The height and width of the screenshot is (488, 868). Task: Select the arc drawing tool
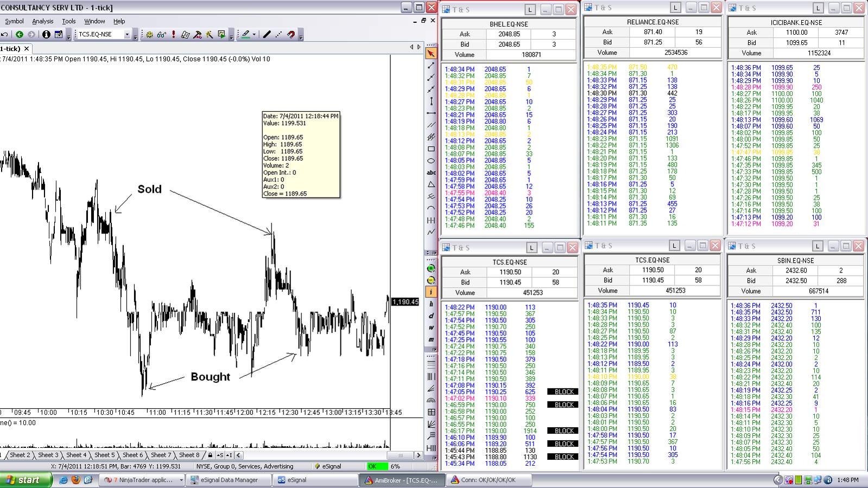[431, 208]
